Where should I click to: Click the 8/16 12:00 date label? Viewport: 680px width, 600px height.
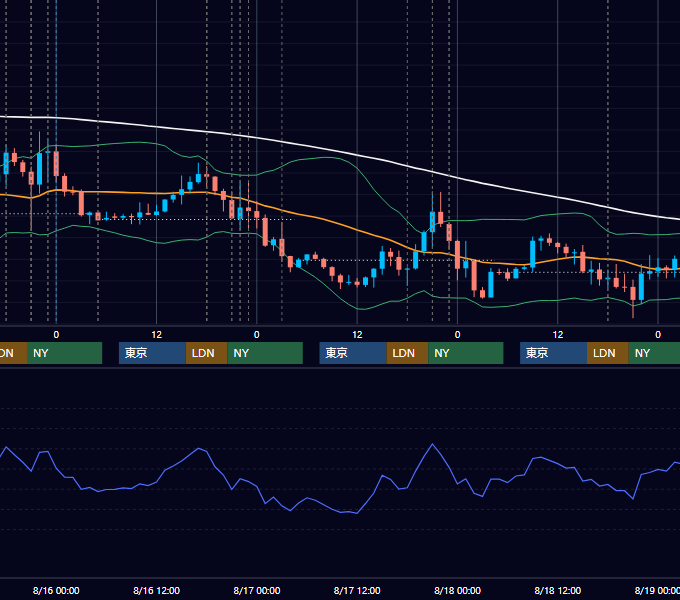[156, 590]
